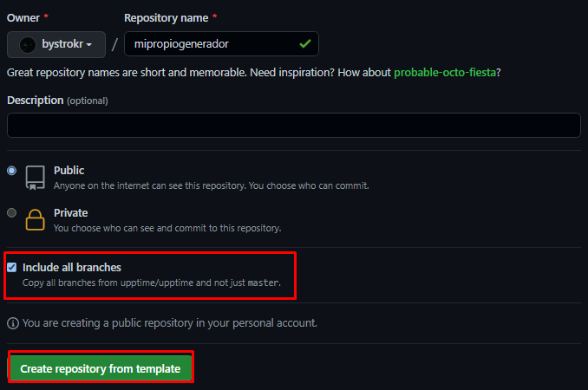
Task: Click the public repository book icon
Action: tap(36, 178)
